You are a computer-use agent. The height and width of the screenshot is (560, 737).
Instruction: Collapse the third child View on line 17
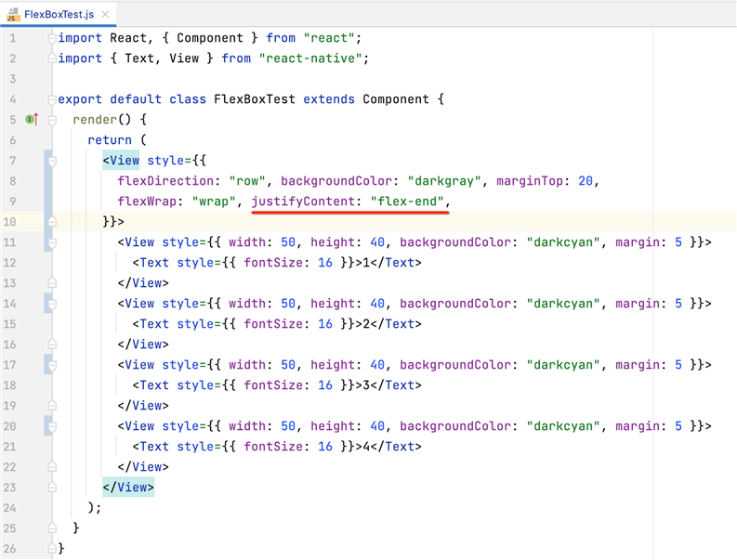(52, 365)
